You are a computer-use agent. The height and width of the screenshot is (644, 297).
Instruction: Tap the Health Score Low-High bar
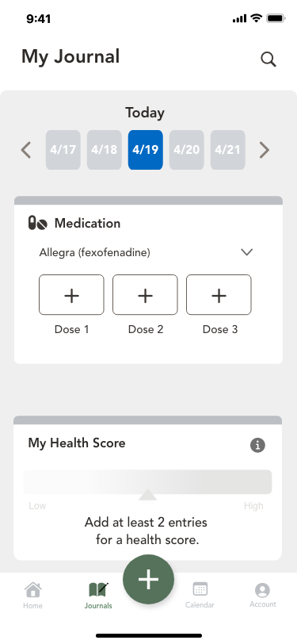(x=147, y=481)
